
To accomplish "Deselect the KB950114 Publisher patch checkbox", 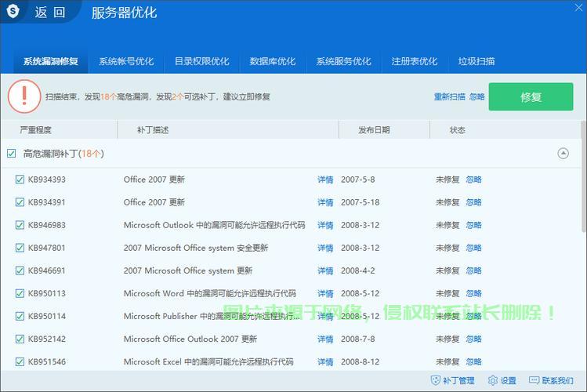I will [x=20, y=316].
